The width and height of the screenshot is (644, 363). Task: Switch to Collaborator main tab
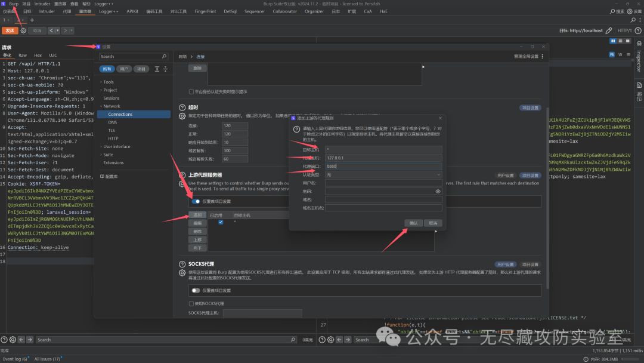[284, 11]
